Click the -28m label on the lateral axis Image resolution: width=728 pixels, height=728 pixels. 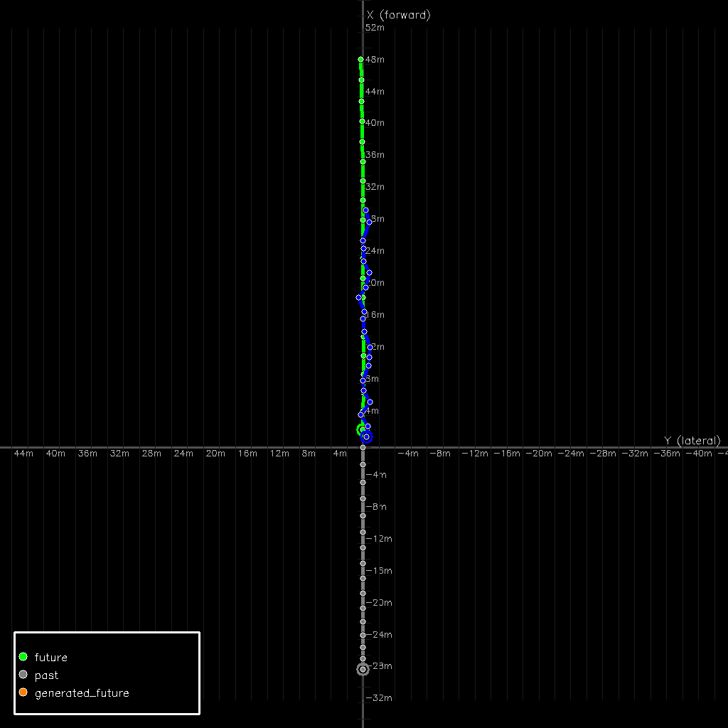(x=603, y=453)
